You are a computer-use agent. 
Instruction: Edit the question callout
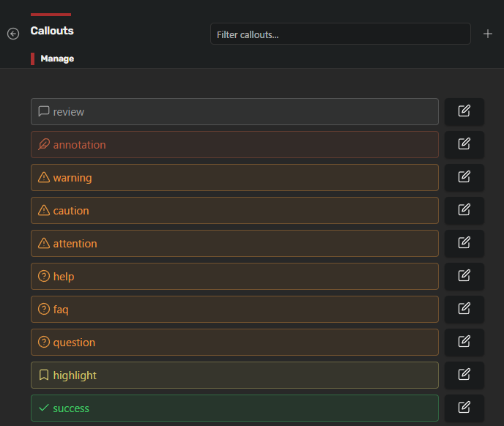click(464, 342)
